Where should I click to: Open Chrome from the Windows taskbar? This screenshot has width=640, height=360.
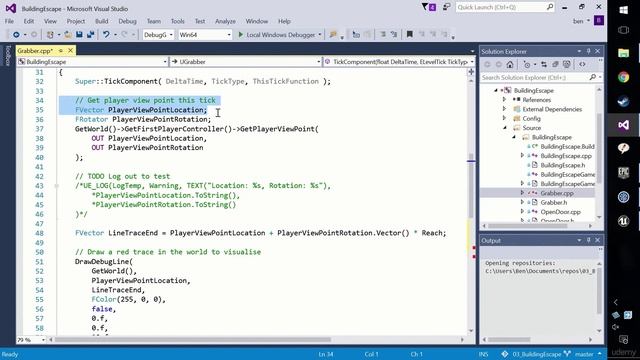click(x=623, y=77)
